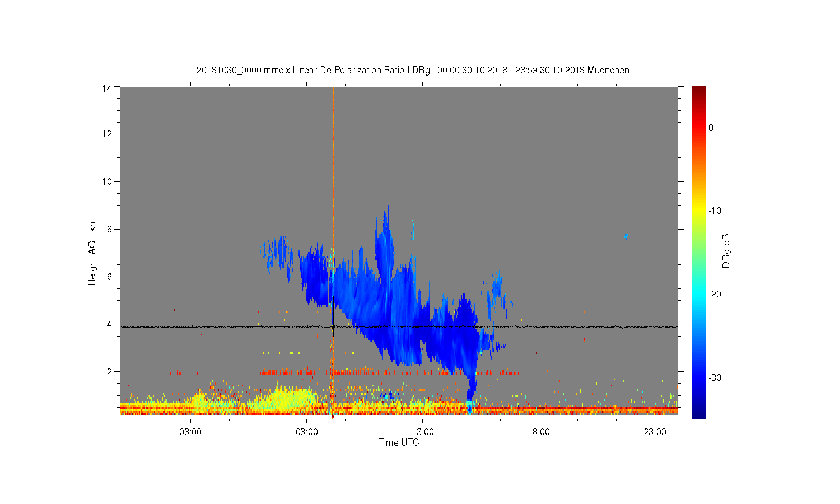Screen dimensions: 840x504
Task: Click the 13:00 time axis label
Action: [x=423, y=432]
